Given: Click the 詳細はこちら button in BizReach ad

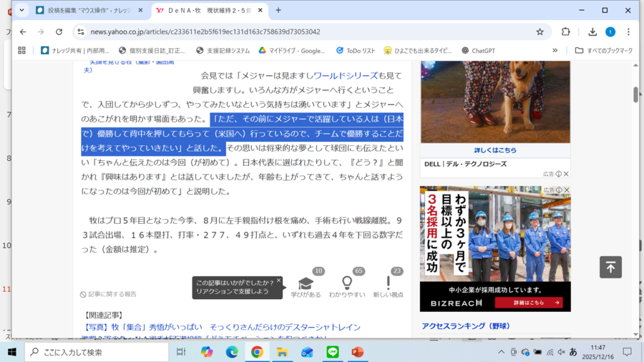Looking at the screenshot, I should 528,303.
